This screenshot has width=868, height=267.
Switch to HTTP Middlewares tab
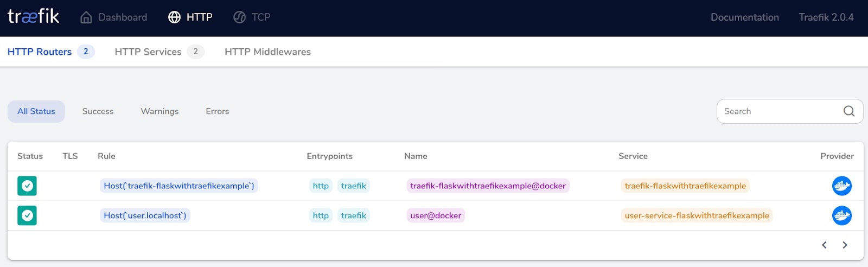click(267, 52)
